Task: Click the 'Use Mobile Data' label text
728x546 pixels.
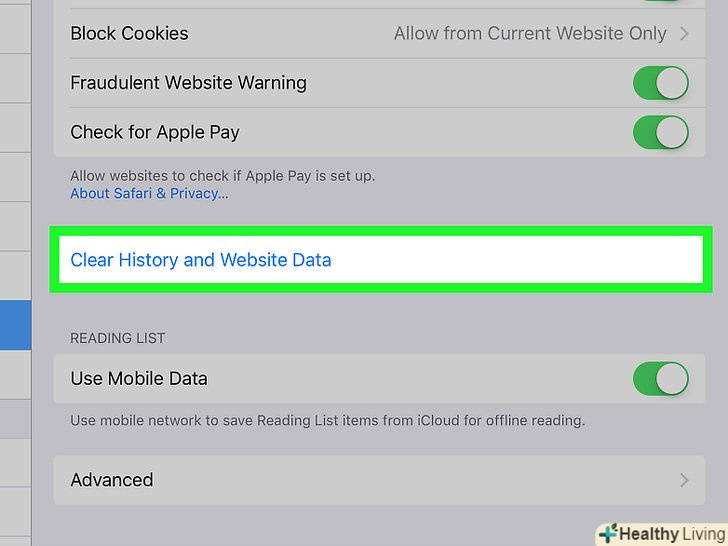Action: [139, 379]
